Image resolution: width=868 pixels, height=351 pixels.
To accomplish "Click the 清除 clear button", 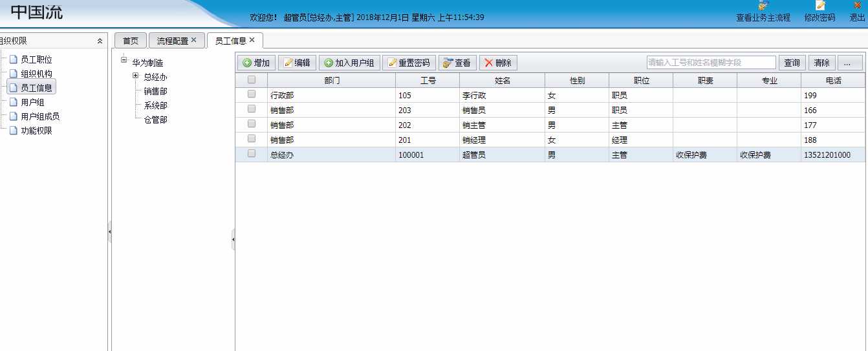I will click(821, 63).
